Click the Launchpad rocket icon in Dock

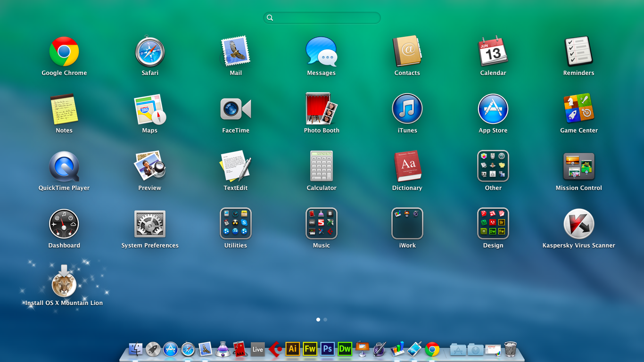click(x=153, y=349)
